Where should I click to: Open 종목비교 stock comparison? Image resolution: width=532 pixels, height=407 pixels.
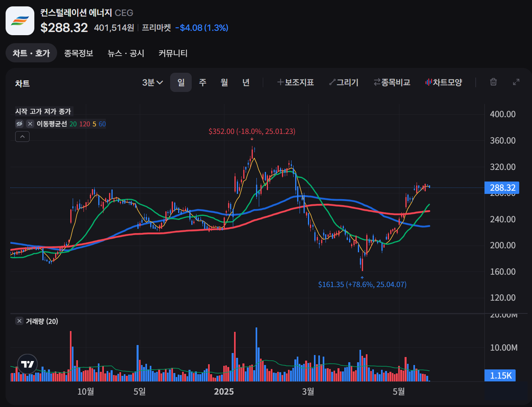(x=392, y=82)
